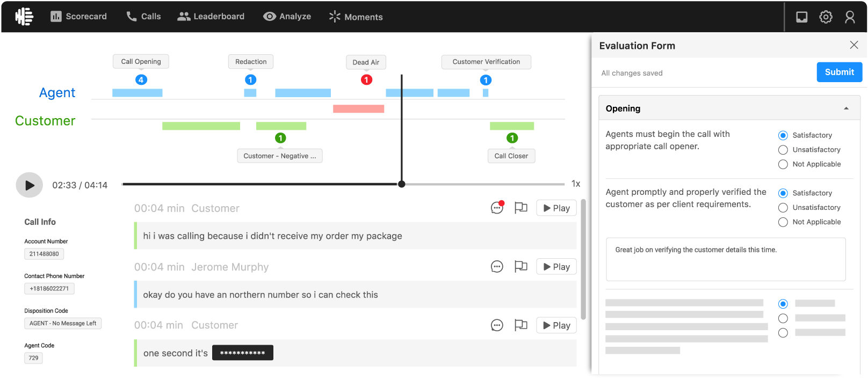Viewport: 868px width, 379px height.
Task: Click the Call Opening moment label
Action: click(141, 62)
